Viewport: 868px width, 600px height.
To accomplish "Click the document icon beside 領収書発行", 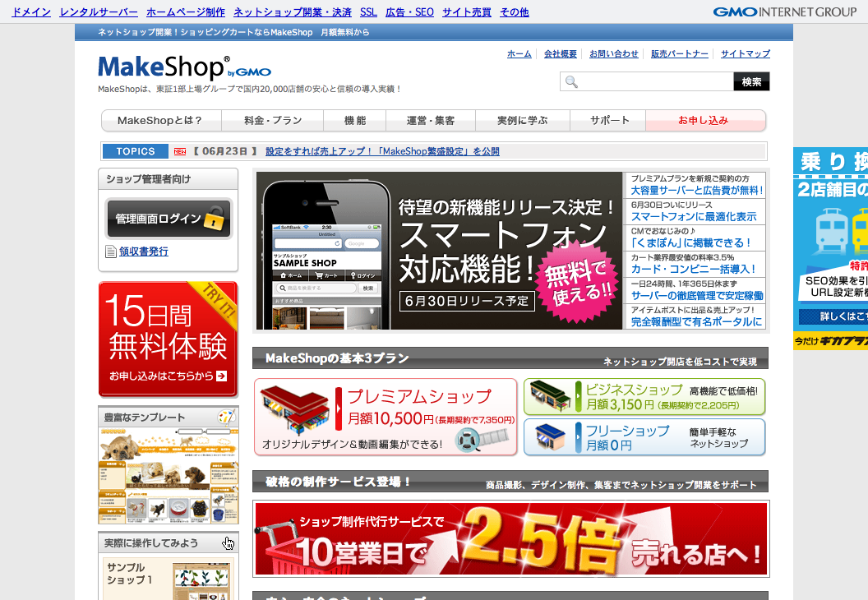I will pos(111,252).
